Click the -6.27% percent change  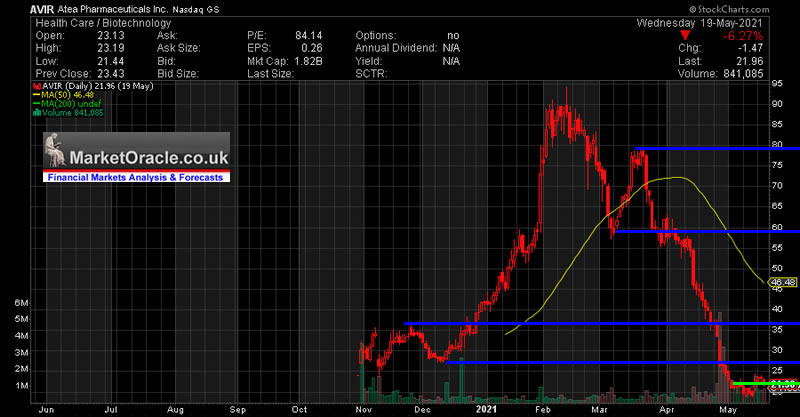[x=743, y=36]
